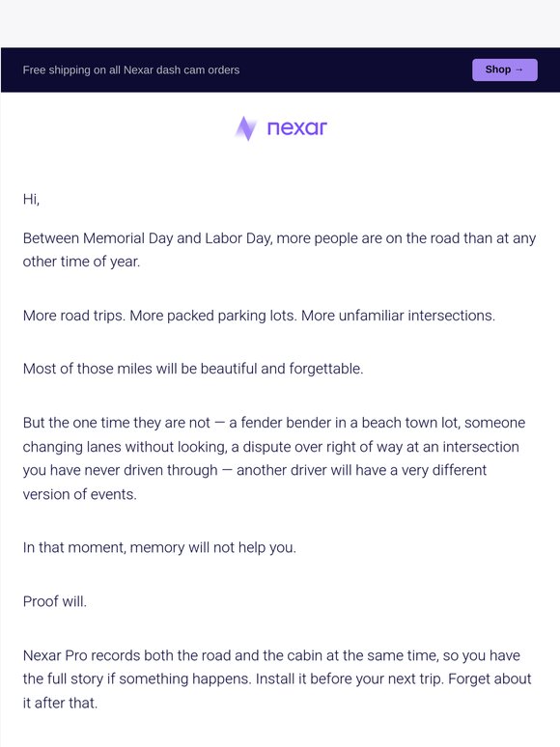Viewport: 560px width, 747px height.
Task: Click the "Hi," greeting line
Action: [x=31, y=199]
